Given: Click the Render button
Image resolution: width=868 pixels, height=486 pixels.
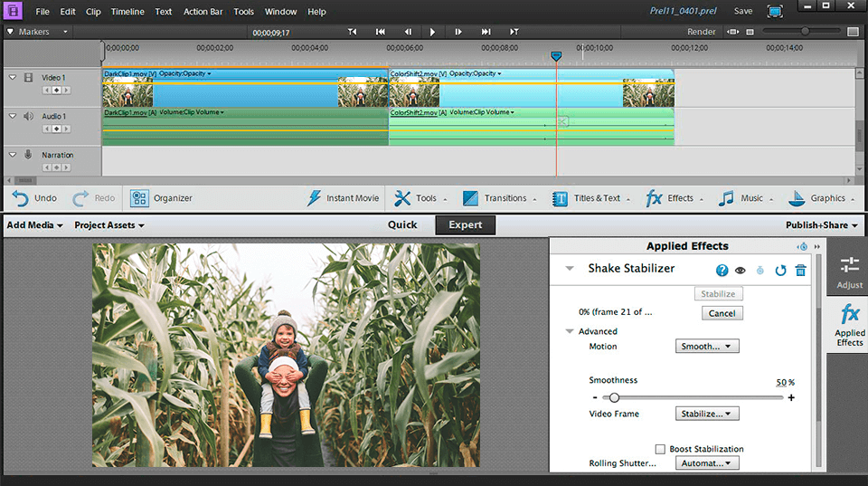Looking at the screenshot, I should (702, 33).
